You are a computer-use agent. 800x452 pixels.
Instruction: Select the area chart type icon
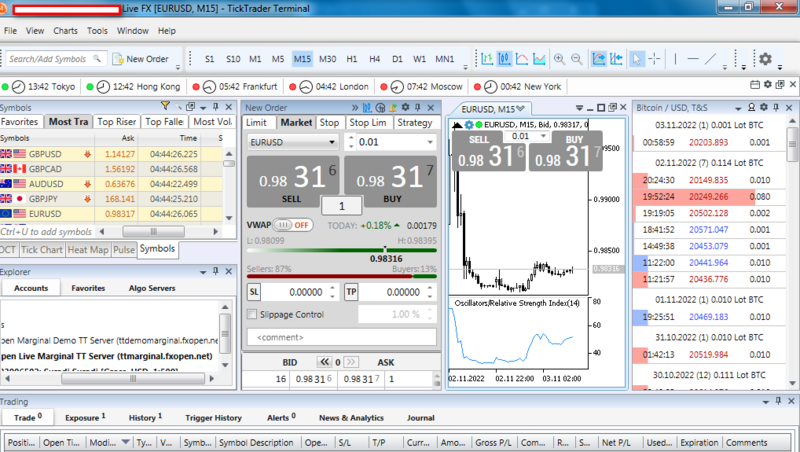point(539,59)
